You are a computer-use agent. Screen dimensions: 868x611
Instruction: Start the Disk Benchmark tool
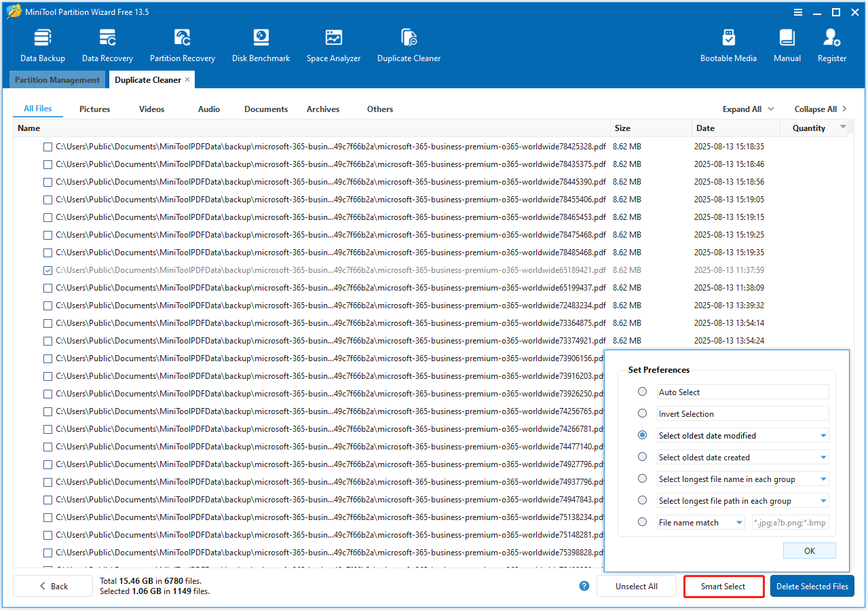pos(261,44)
